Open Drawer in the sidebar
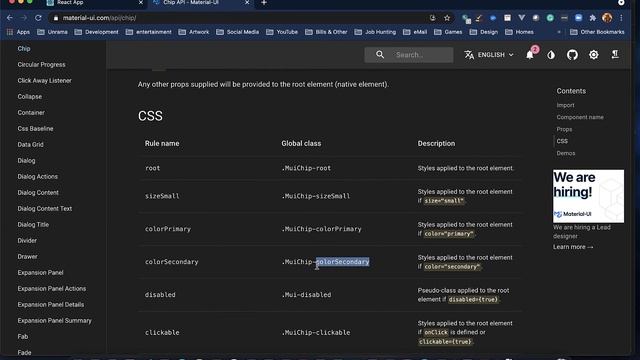This screenshot has height=360, width=640. pyautogui.click(x=27, y=256)
